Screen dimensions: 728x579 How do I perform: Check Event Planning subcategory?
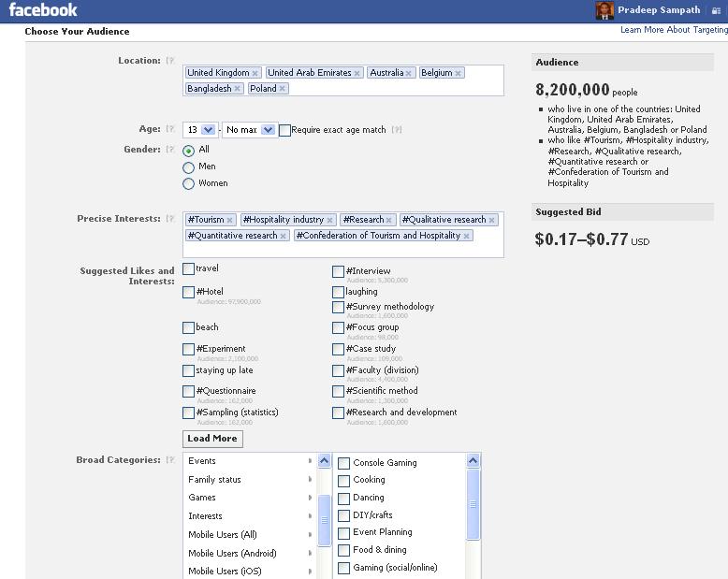[343, 533]
